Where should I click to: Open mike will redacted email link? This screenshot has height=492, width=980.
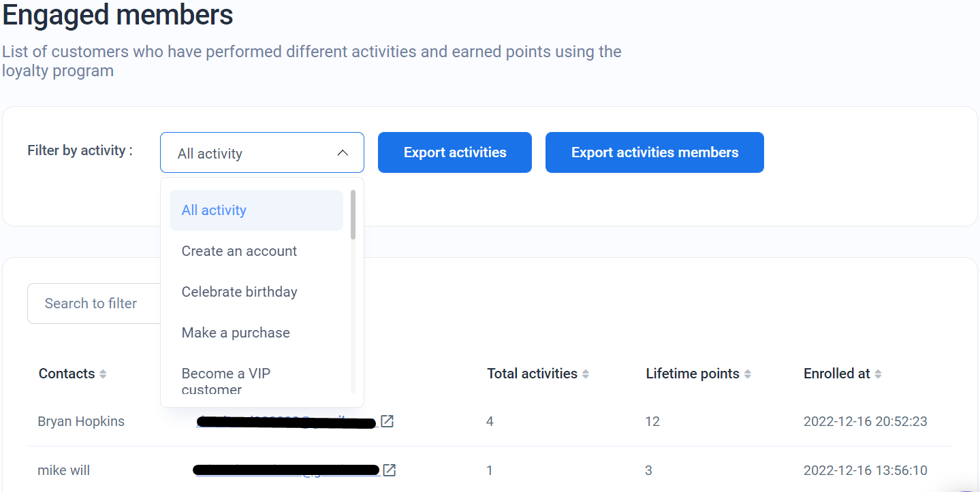(x=286, y=470)
